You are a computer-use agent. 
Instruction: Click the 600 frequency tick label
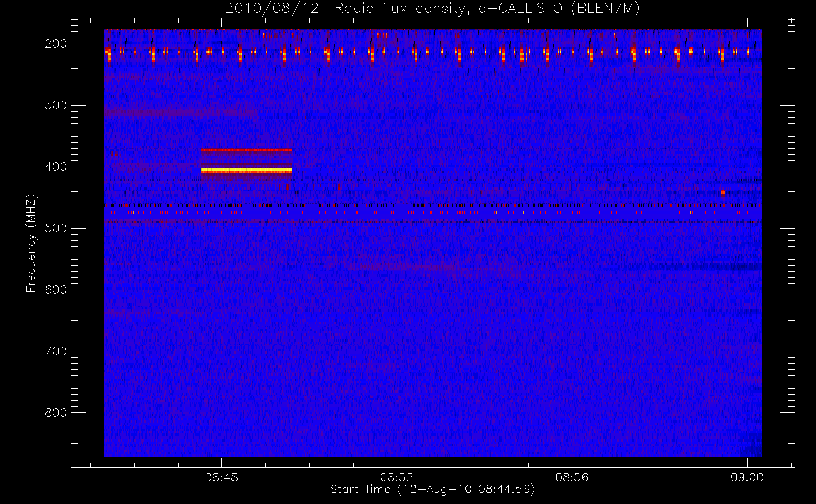click(x=56, y=290)
